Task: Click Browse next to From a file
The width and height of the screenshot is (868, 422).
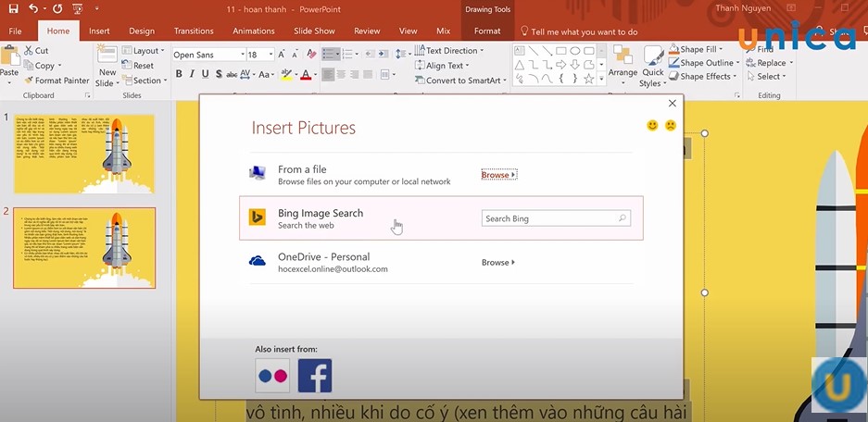Action: [x=497, y=174]
